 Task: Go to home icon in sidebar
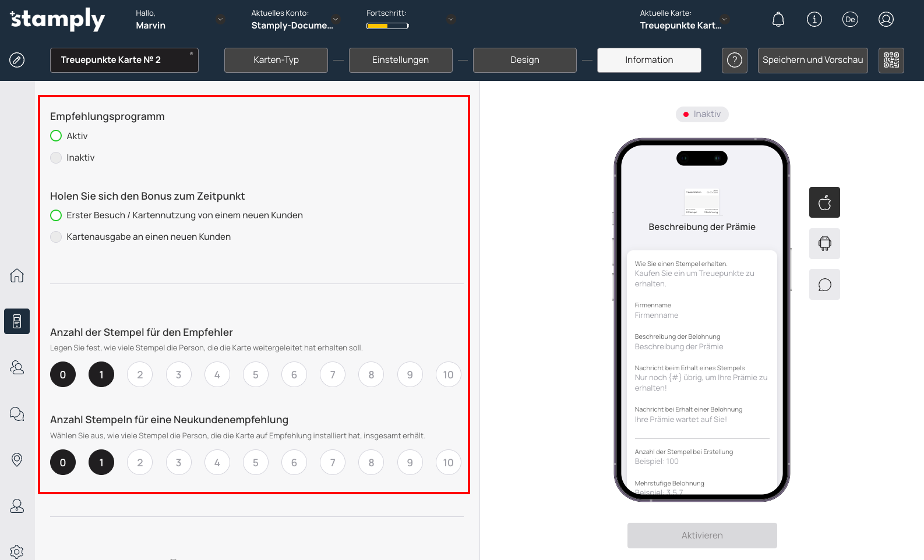(x=17, y=275)
